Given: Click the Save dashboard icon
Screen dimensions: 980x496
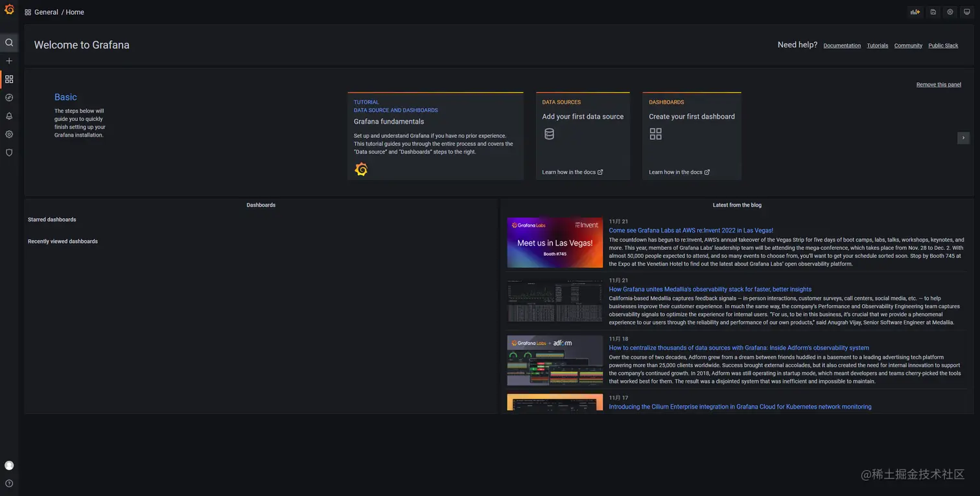Looking at the screenshot, I should (933, 12).
